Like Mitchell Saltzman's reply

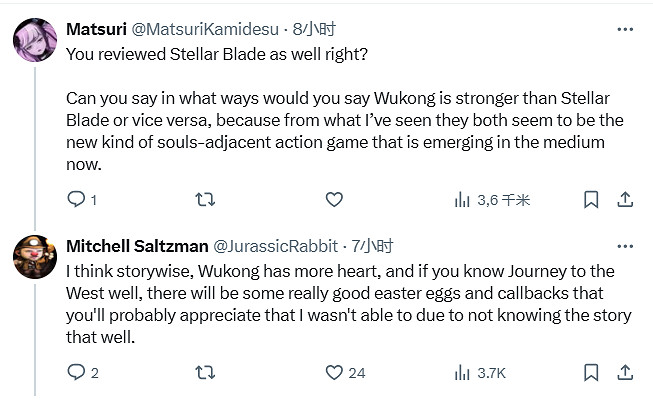tap(333, 373)
